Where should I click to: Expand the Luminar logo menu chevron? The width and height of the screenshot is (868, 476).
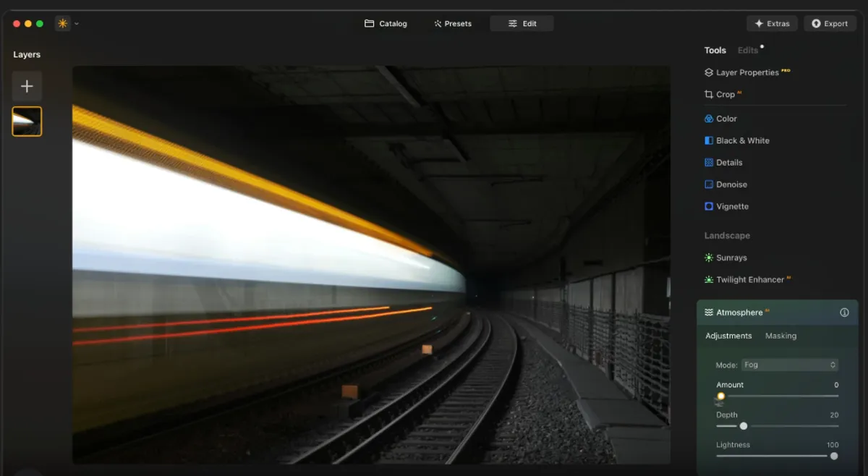(77, 24)
